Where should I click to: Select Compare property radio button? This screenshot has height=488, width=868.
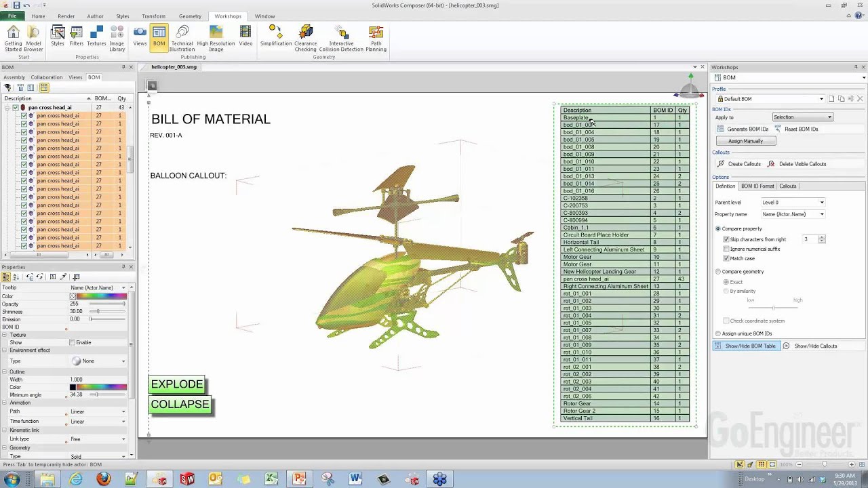tap(718, 228)
